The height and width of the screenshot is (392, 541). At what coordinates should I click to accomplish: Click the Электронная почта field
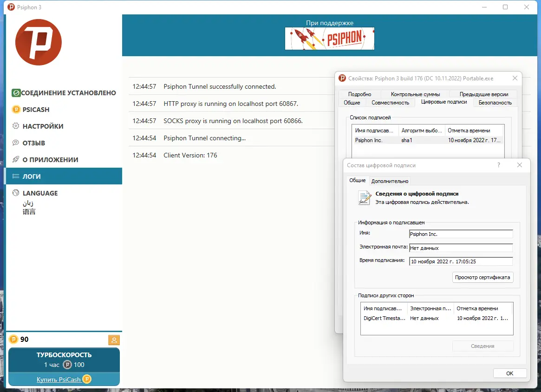pos(461,248)
